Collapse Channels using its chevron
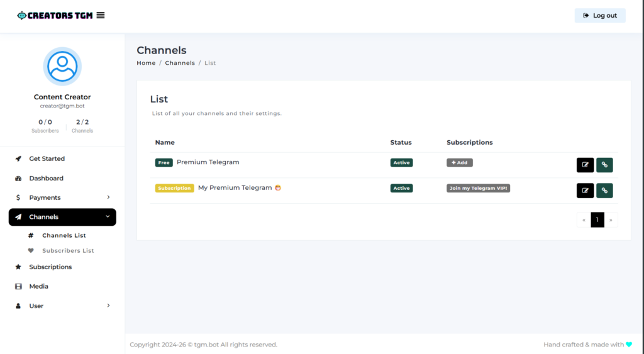 tap(108, 216)
